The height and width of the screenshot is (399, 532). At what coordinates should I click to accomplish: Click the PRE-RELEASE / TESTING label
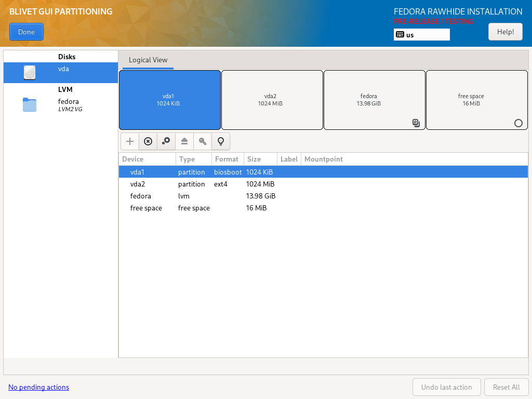434,21
